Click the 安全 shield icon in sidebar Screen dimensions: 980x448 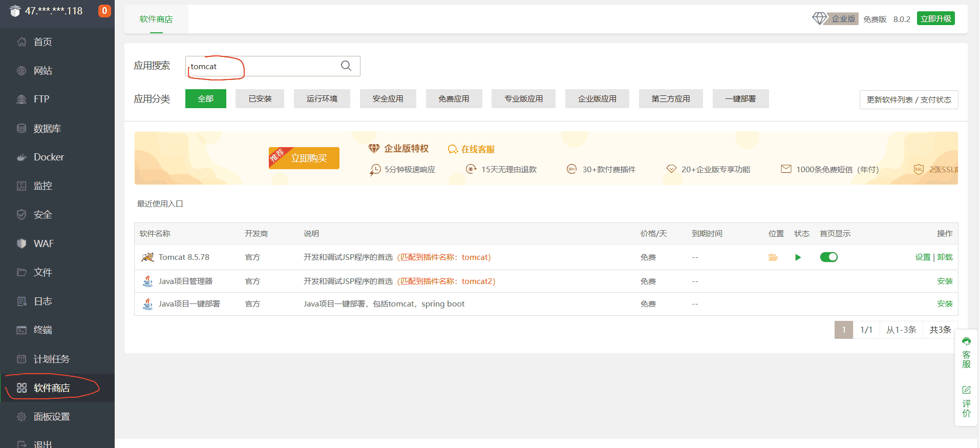tap(22, 215)
